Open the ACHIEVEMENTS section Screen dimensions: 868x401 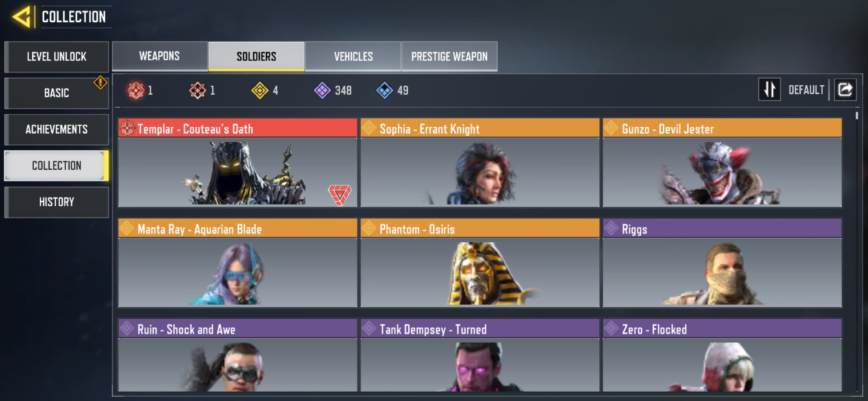click(56, 129)
